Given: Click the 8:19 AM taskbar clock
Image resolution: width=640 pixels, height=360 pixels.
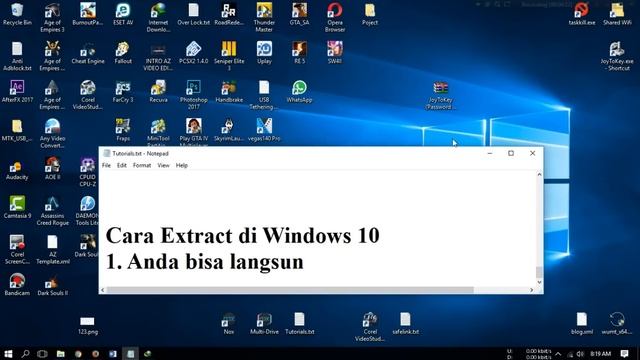Looking at the screenshot, I should click(600, 354).
